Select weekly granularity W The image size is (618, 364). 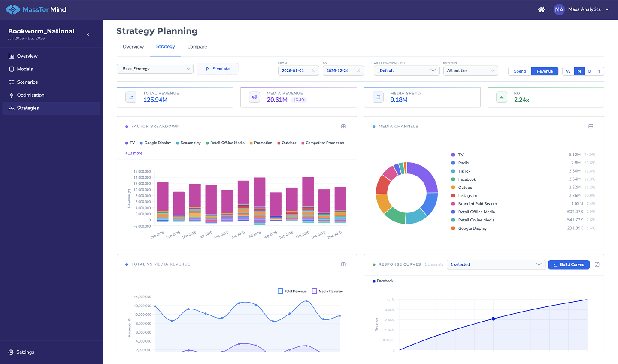[x=568, y=71]
